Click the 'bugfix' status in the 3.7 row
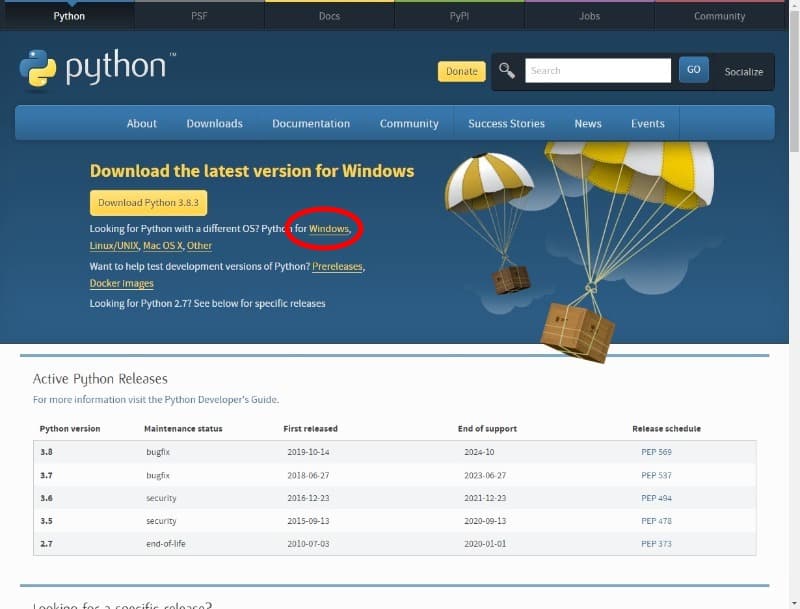The height and width of the screenshot is (609, 800). point(158,475)
